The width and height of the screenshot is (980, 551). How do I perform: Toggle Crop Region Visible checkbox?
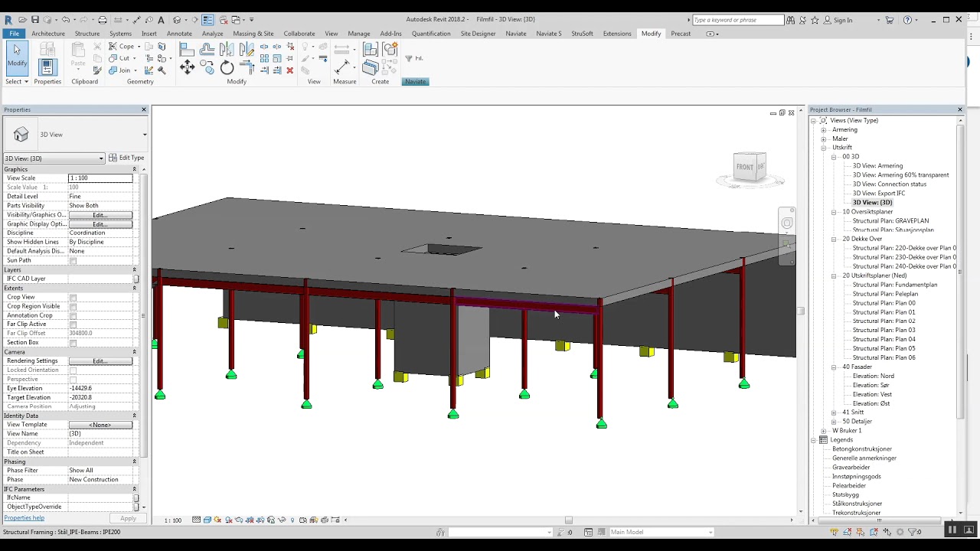(x=73, y=307)
